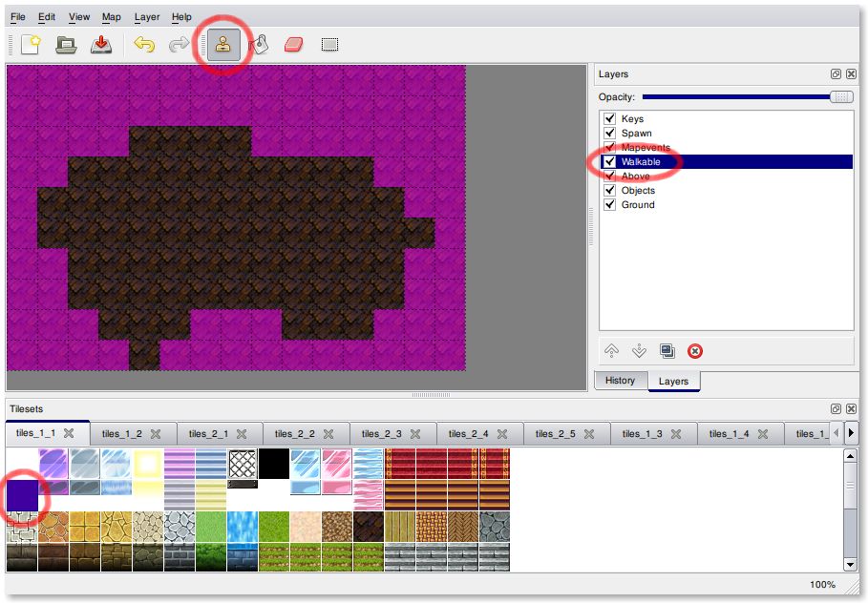Hide the Keys layer checkbox
The width and height of the screenshot is (868, 603).
pyautogui.click(x=609, y=118)
